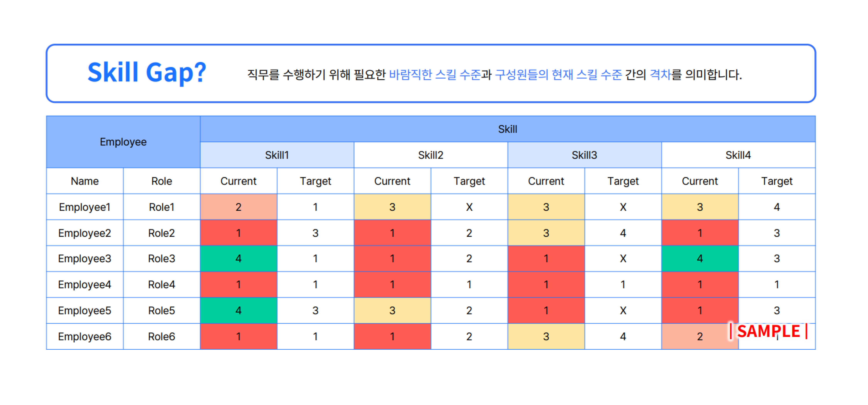Viewport: 868px width, 405px height.
Task: Select the Employee6 name cell
Action: coord(84,336)
